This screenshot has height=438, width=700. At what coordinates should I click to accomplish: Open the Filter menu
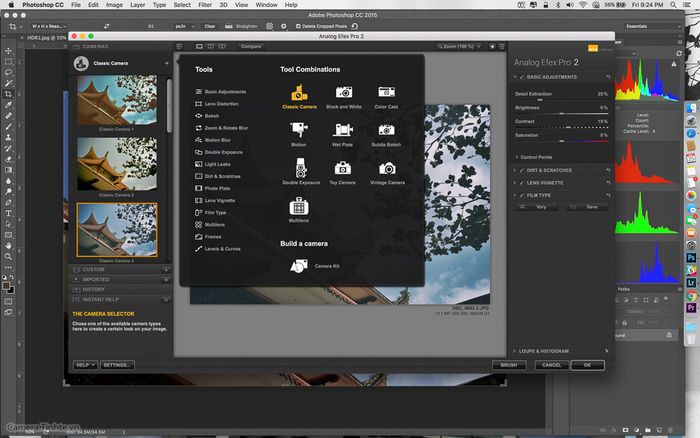[x=205, y=5]
